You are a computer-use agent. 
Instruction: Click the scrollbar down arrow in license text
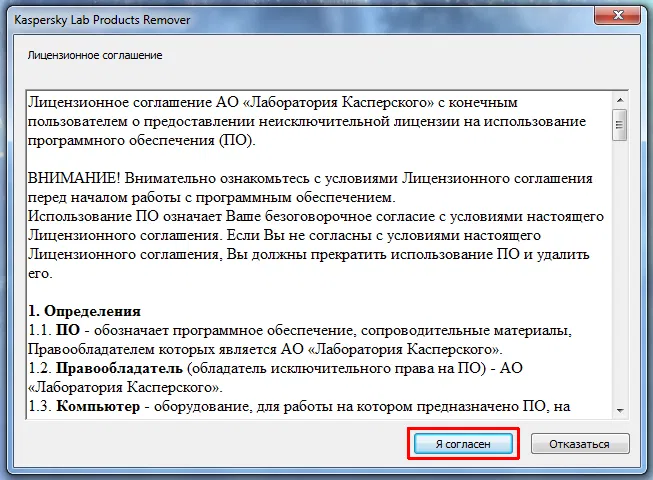pyautogui.click(x=620, y=410)
